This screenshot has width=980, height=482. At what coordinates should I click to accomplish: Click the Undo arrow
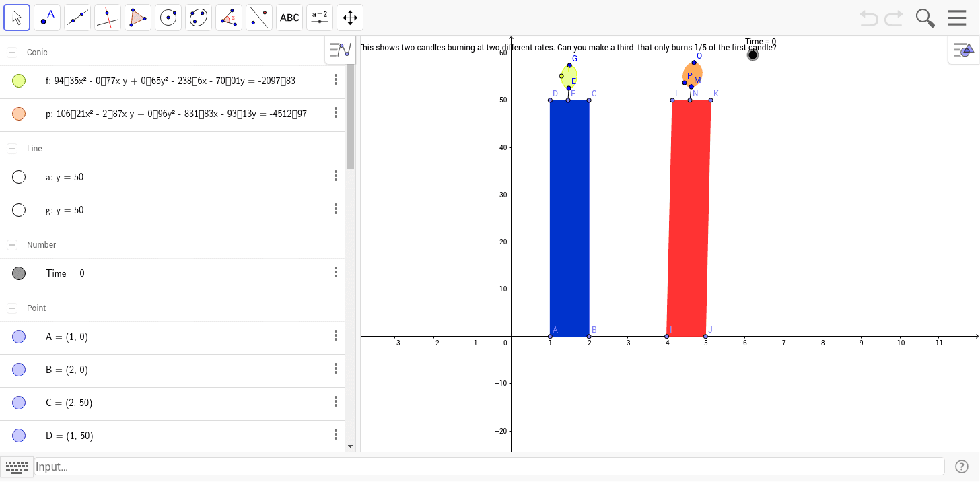tap(869, 18)
